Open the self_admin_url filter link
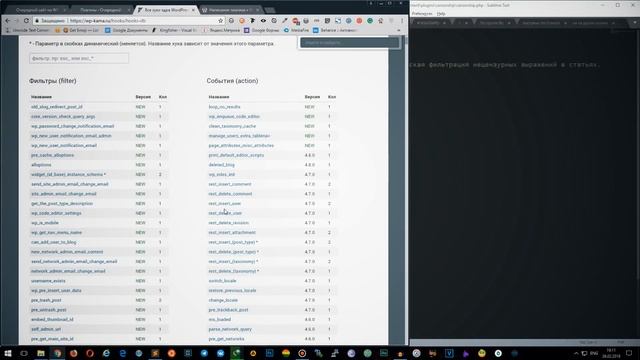The height and width of the screenshot is (360, 640). pyautogui.click(x=46, y=329)
